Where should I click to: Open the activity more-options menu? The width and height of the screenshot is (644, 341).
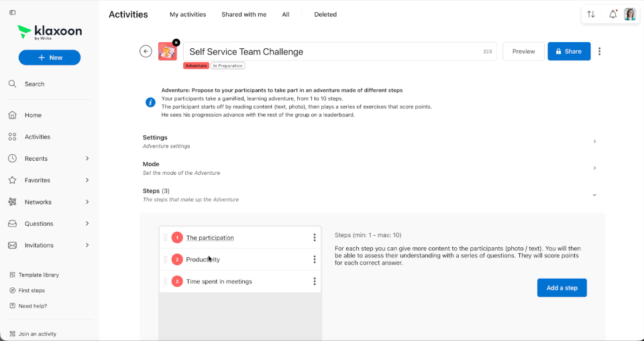(600, 52)
